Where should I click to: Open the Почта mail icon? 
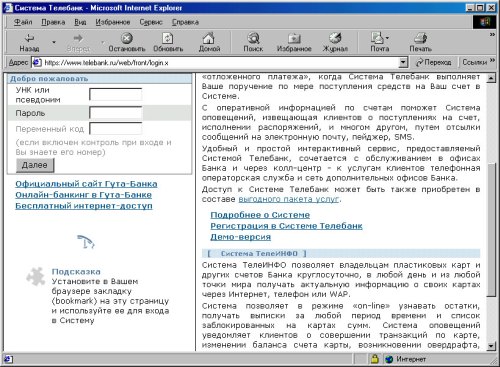[378, 38]
